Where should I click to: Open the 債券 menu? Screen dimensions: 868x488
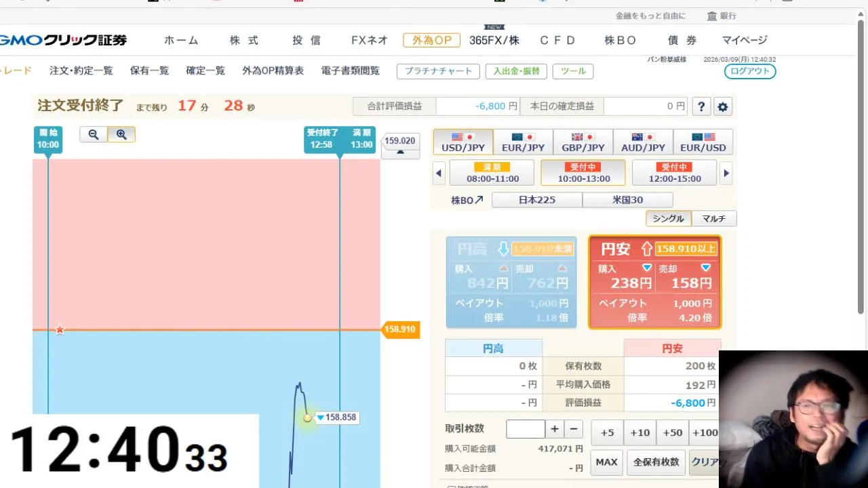[x=682, y=40]
